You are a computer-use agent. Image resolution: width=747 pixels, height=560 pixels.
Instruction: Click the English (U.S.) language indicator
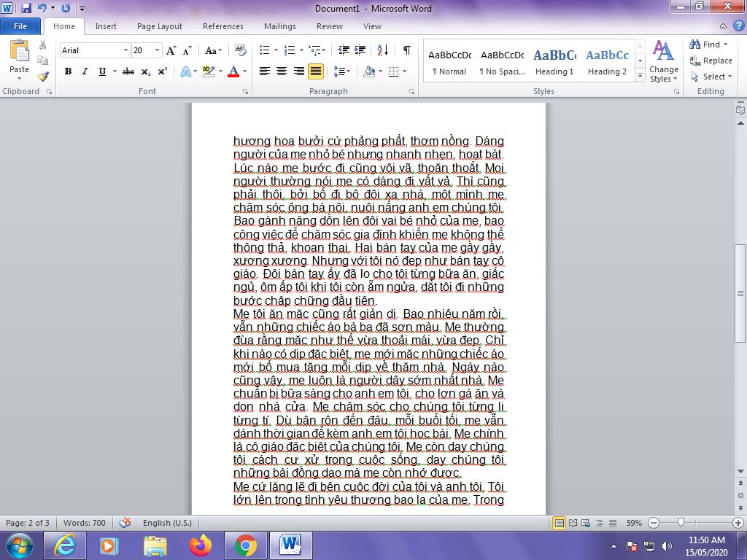(x=167, y=523)
